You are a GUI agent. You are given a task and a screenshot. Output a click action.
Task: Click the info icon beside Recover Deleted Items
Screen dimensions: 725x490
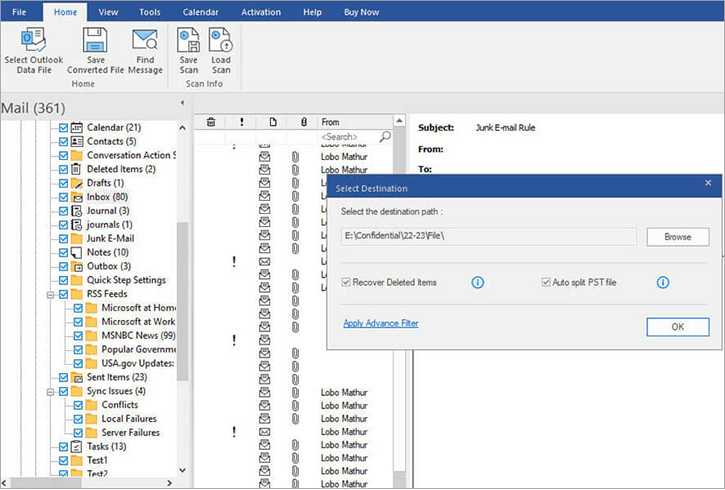coord(478,283)
